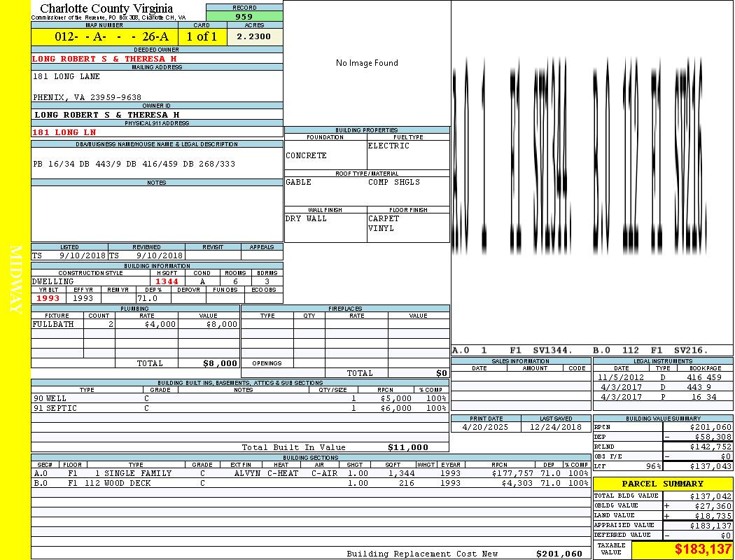Click septic RPCN $6,000
This screenshot has width=735, height=560.
point(396,409)
